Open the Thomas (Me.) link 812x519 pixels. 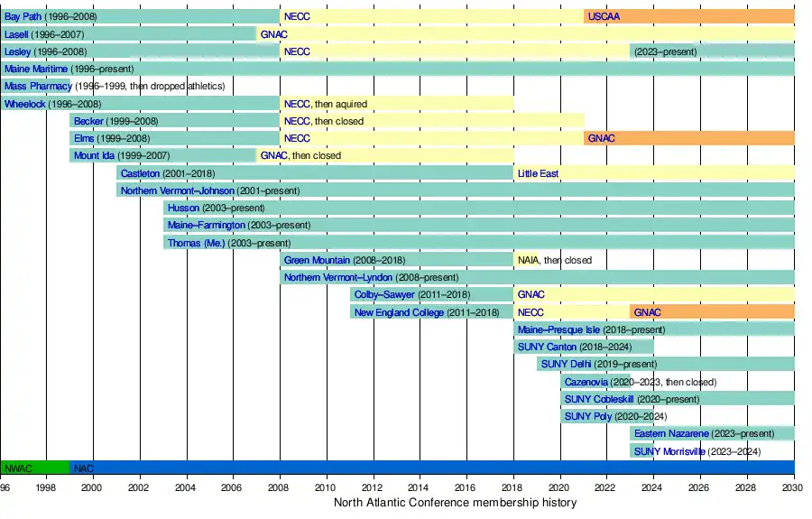pyautogui.click(x=196, y=243)
